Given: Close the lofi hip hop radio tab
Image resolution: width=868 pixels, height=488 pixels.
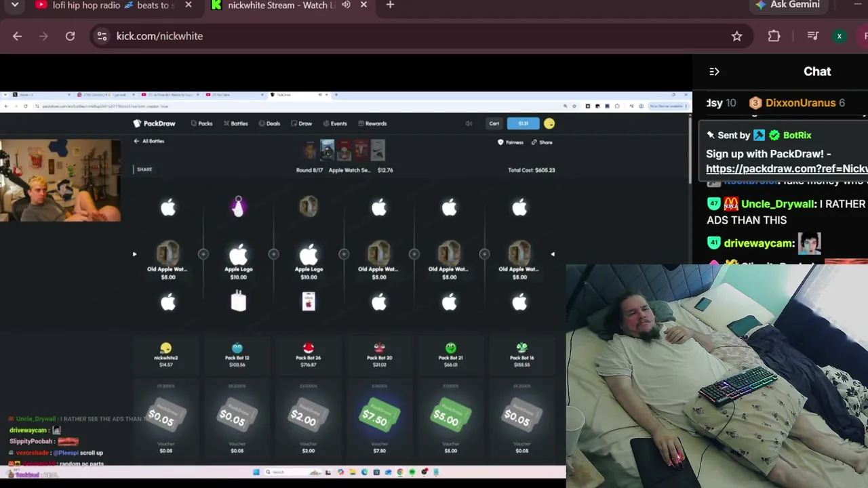Looking at the screenshot, I should (189, 5).
